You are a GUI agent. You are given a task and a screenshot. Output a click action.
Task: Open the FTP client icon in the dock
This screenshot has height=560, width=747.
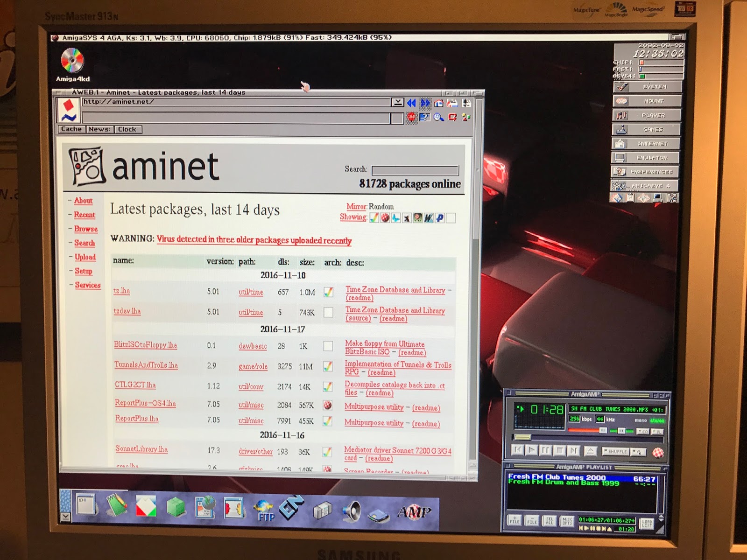(x=264, y=511)
